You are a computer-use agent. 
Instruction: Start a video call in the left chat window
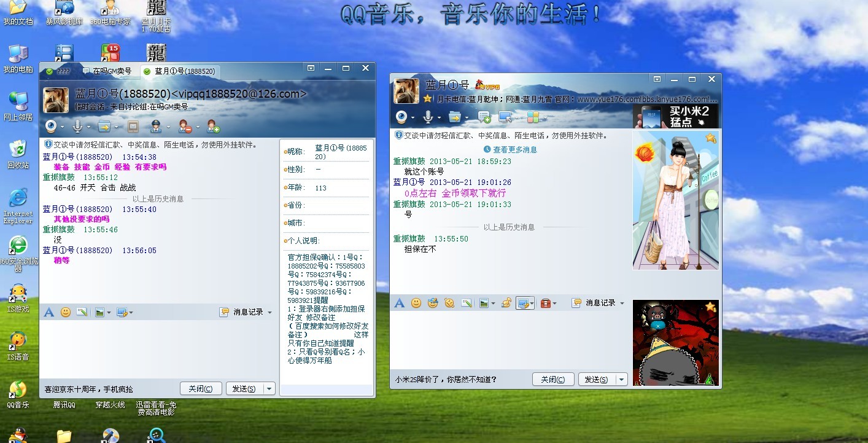pyautogui.click(x=52, y=127)
